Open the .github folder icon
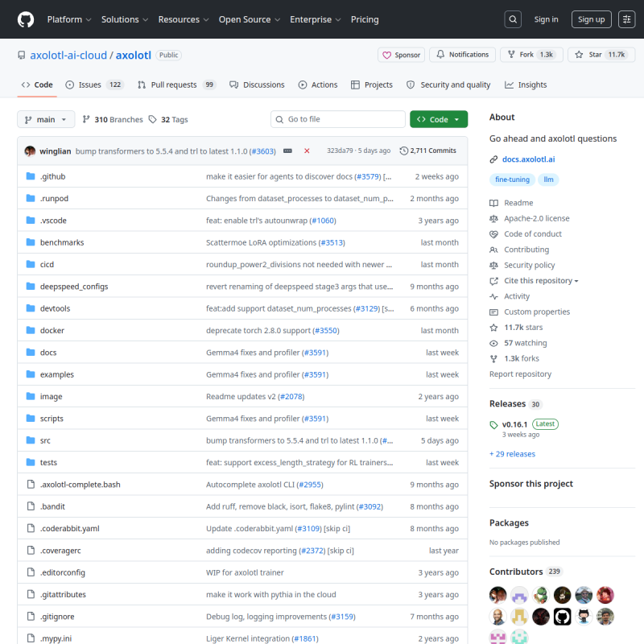This screenshot has height=644, width=644. 31,176
